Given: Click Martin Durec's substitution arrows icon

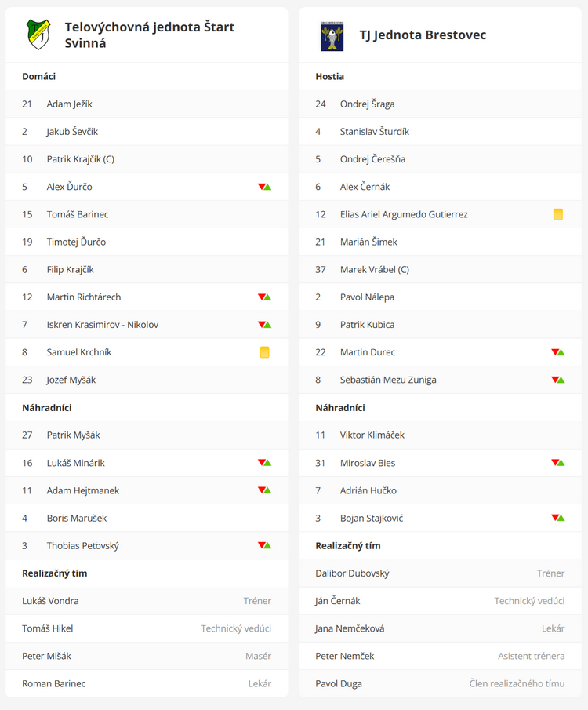Looking at the screenshot, I should click(x=557, y=352).
